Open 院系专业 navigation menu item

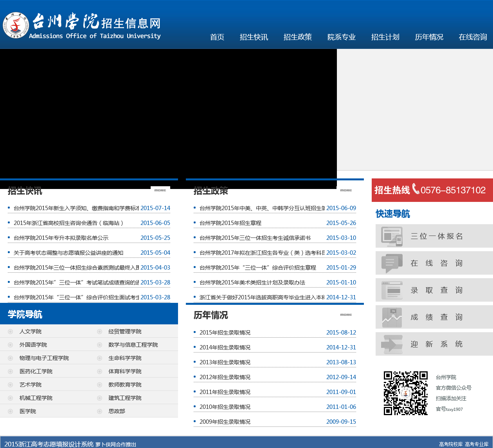click(342, 37)
